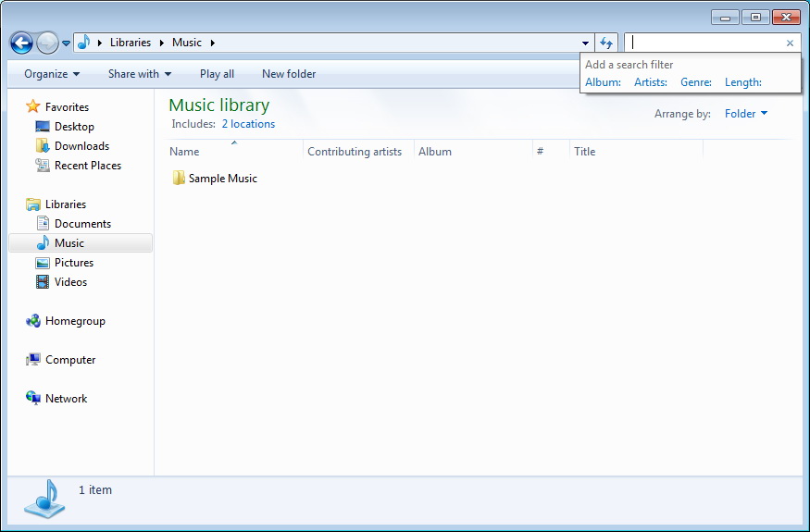The width and height of the screenshot is (810, 532).
Task: Focus the search input box
Action: point(704,43)
